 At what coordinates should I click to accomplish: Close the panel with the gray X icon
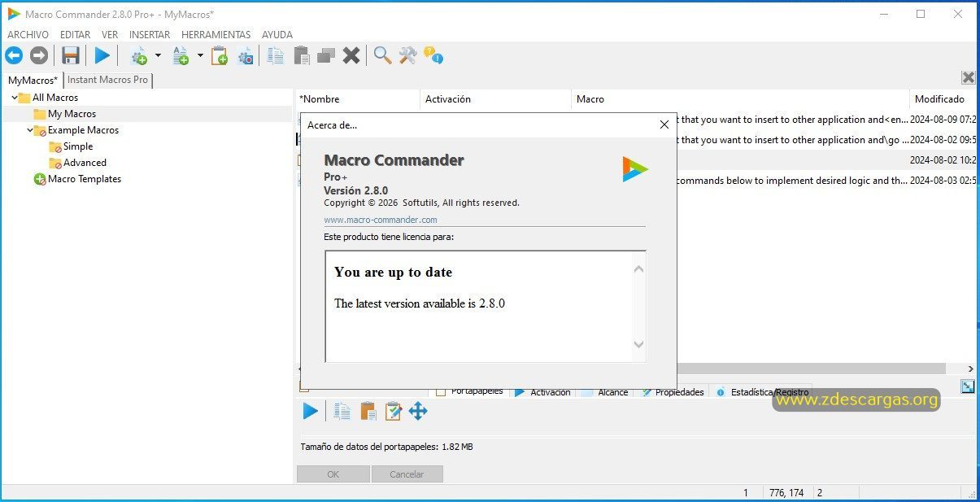(x=968, y=77)
